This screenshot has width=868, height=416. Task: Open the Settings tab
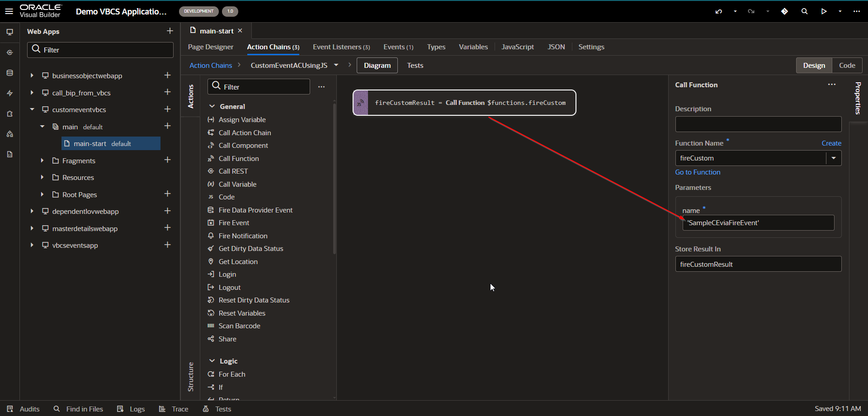tap(591, 47)
